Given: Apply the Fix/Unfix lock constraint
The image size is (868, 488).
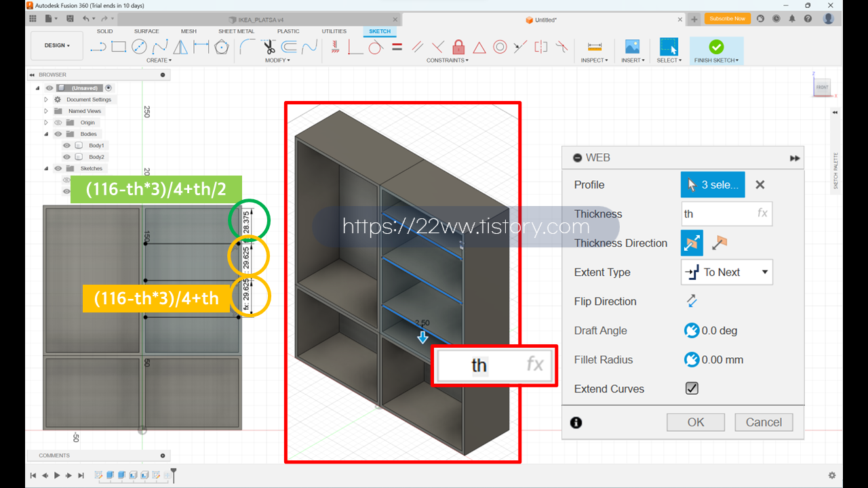Looking at the screenshot, I should 458,47.
